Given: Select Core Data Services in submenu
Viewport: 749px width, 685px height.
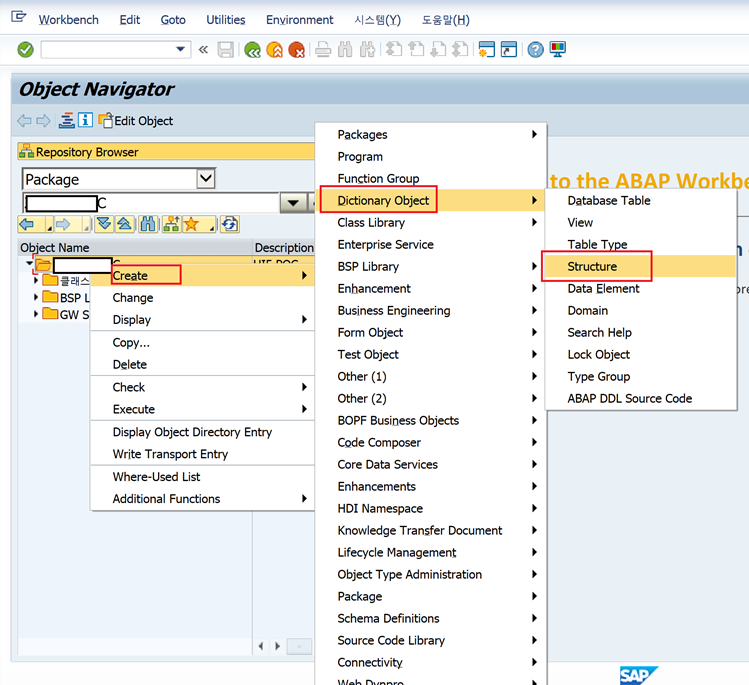Looking at the screenshot, I should pyautogui.click(x=430, y=464).
